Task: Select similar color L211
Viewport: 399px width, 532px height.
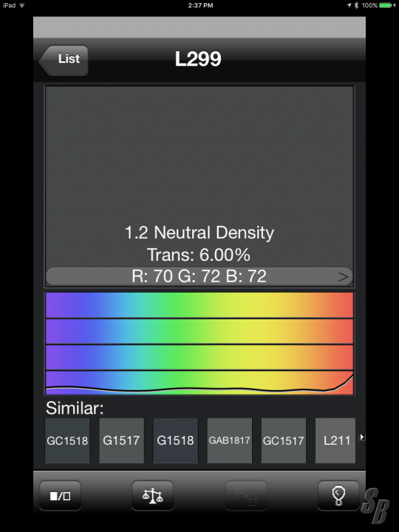Action: [335, 440]
